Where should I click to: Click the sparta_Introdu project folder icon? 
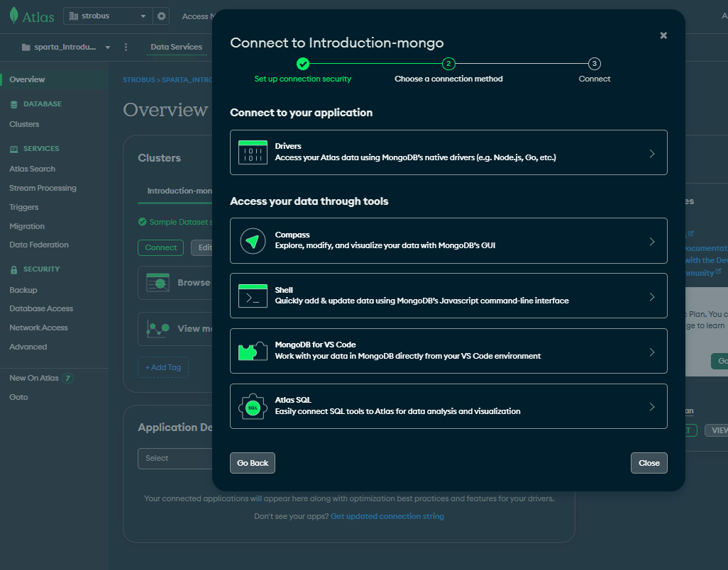pos(26,47)
